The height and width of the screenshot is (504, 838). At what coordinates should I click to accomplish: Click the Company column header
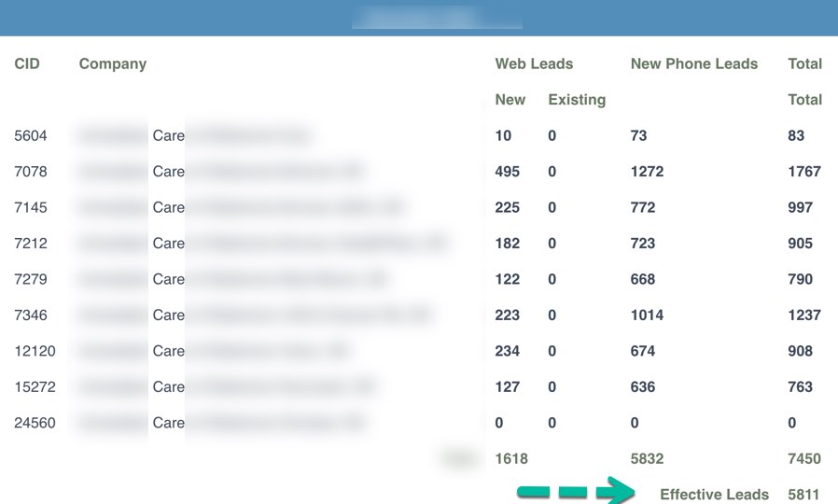pos(113,64)
